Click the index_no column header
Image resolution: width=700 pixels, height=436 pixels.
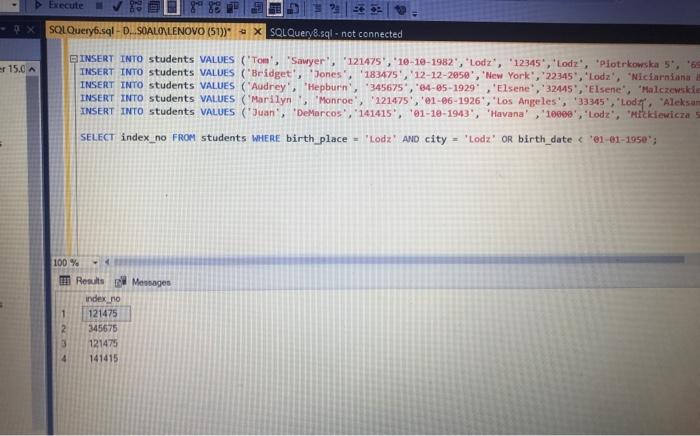pyautogui.click(x=103, y=299)
